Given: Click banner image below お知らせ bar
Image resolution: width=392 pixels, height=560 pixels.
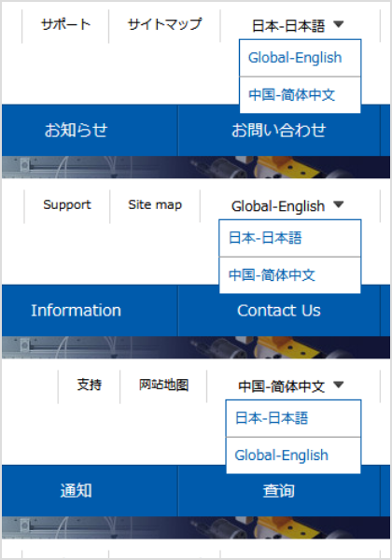Looking at the screenshot, I should pos(196,167).
